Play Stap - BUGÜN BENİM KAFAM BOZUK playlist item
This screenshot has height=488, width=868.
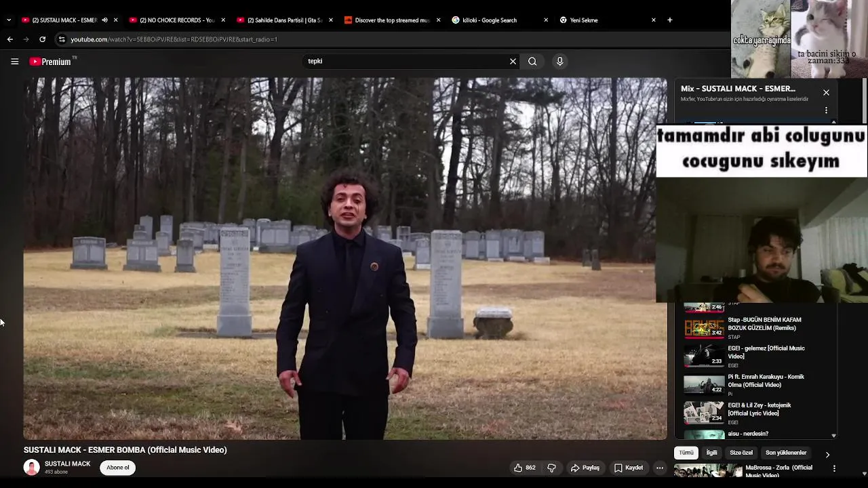pyautogui.click(x=764, y=324)
